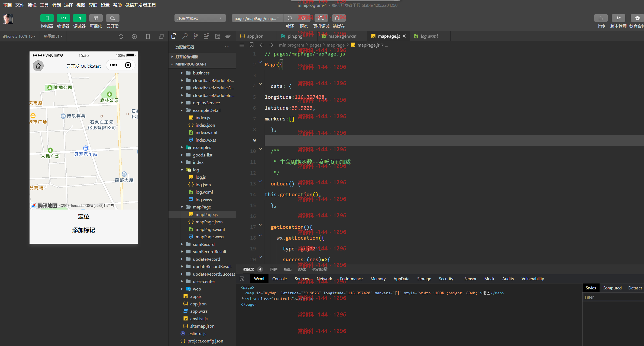Open the 工具 menu
644x346 pixels.
click(44, 5)
